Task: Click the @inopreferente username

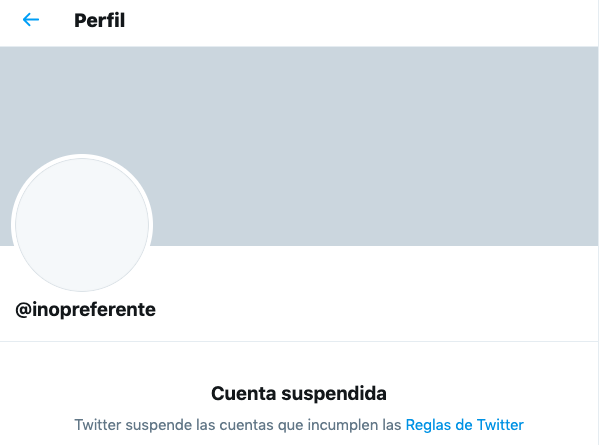Action: (86, 309)
